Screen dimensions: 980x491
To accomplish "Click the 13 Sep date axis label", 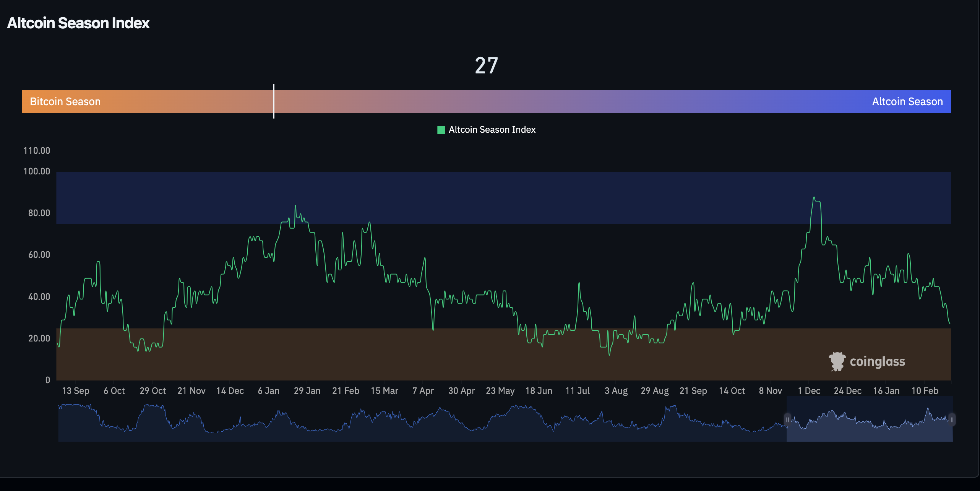I will tap(75, 391).
